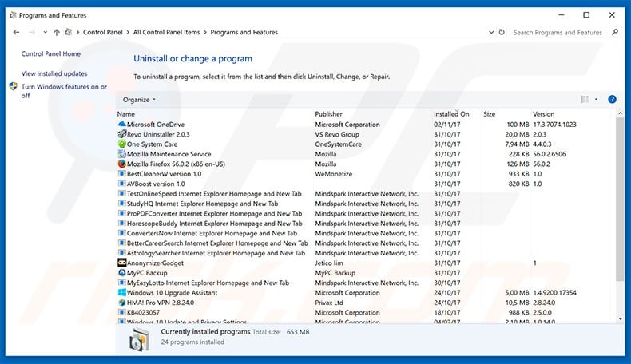The width and height of the screenshot is (631, 364).
Task: Select HMA! Pro VPN 2.8.24.0 name
Action: (161, 303)
